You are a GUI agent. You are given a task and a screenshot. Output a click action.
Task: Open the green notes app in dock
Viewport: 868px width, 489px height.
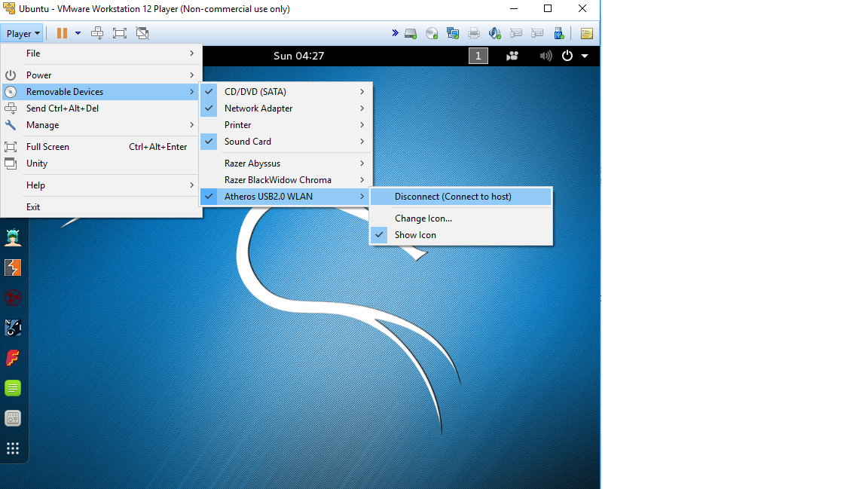pos(13,387)
